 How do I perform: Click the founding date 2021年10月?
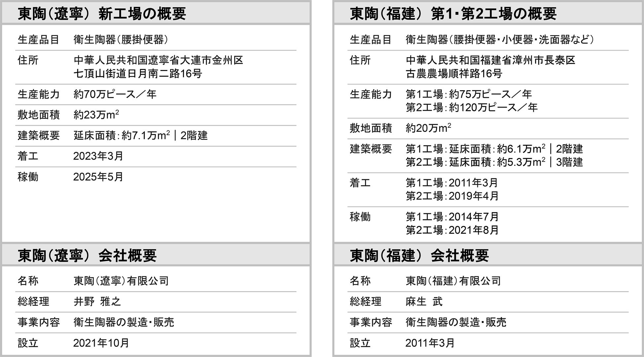pos(101,343)
